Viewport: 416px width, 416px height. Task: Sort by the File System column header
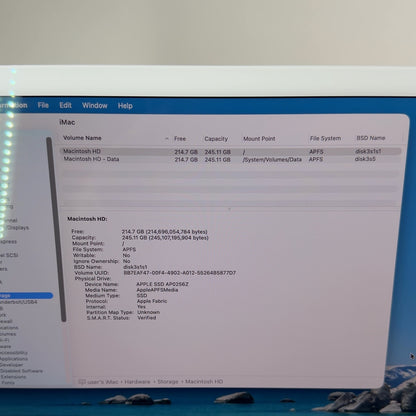[x=325, y=138]
